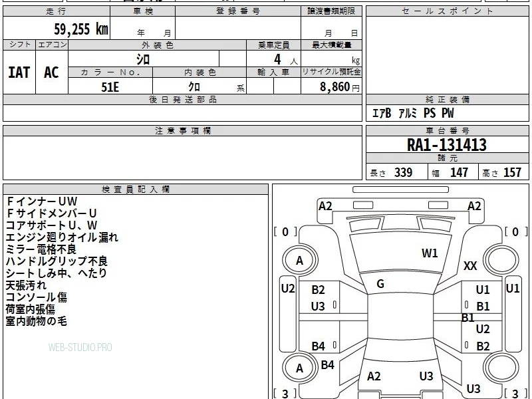Select the recycle deposit 8,860円
Viewport: 532px width, 399px height.
(x=340, y=87)
